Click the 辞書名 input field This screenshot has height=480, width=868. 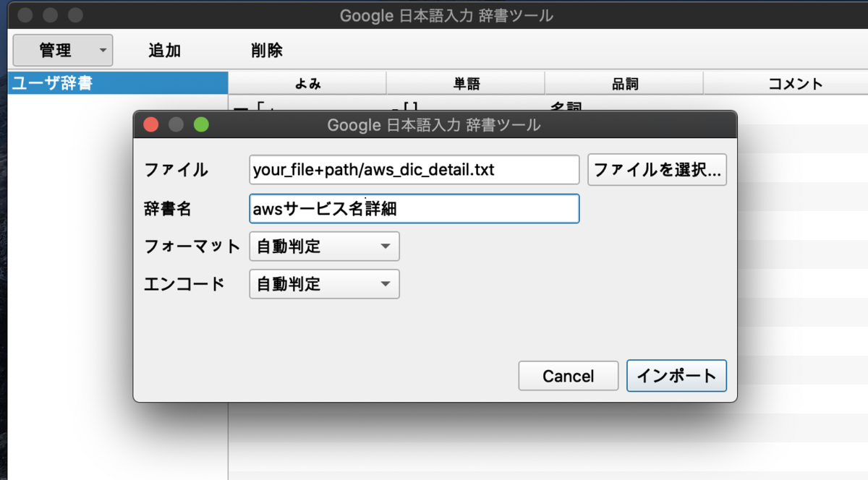click(414, 209)
